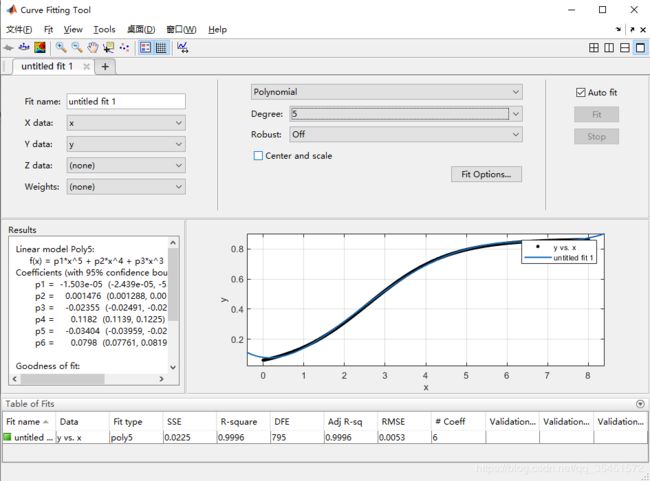
Task: Close the untitled fit 1 tab
Action: click(86, 66)
